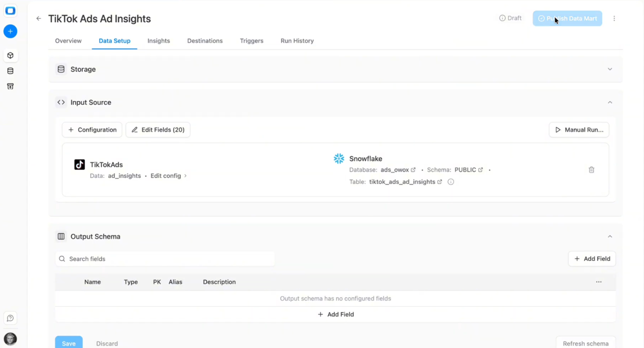The height and width of the screenshot is (348, 644).
Task: Open the cube data marts sidebar icon
Action: coord(10,56)
